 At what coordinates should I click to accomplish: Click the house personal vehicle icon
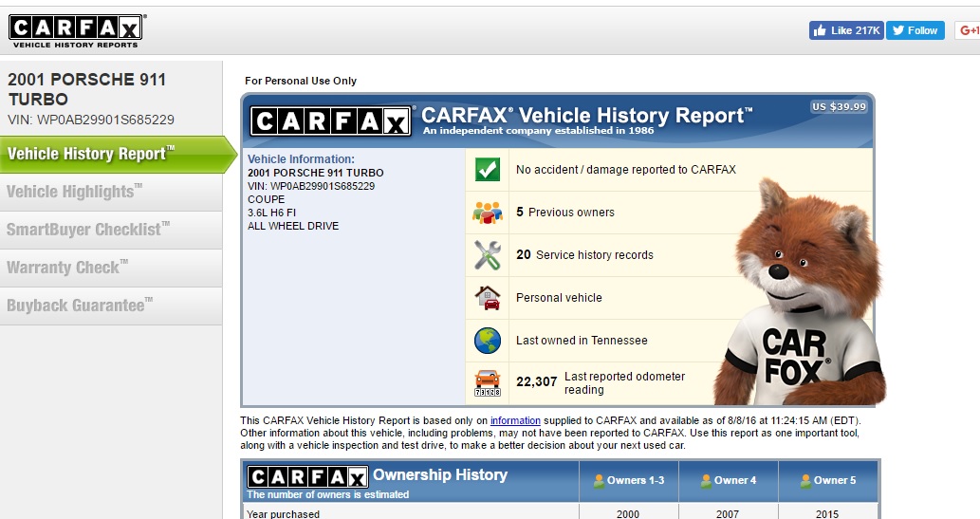[x=487, y=298]
